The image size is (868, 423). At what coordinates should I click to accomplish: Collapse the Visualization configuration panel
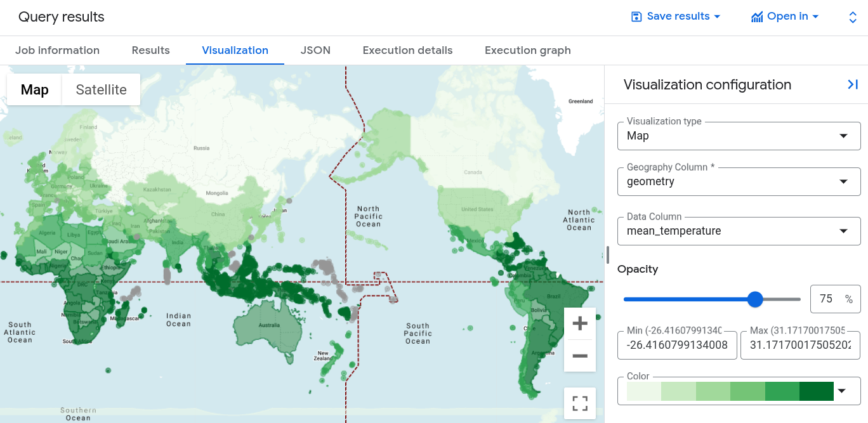point(853,84)
